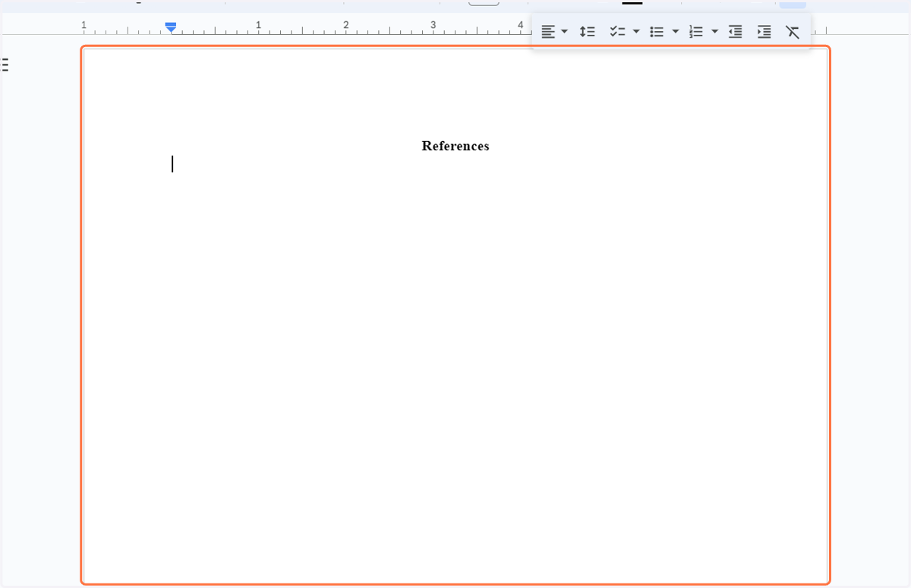Open line and paragraph spacing

click(x=587, y=32)
